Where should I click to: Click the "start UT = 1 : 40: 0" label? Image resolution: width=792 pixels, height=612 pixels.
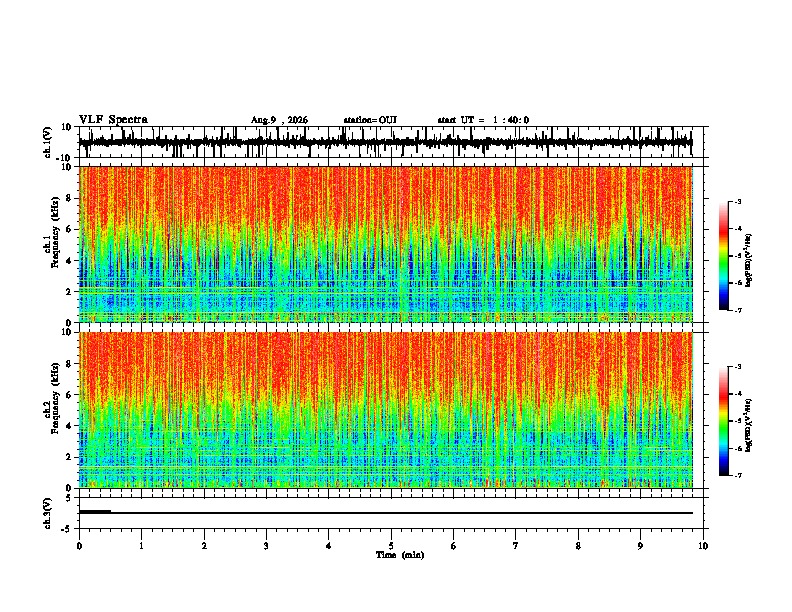point(483,120)
